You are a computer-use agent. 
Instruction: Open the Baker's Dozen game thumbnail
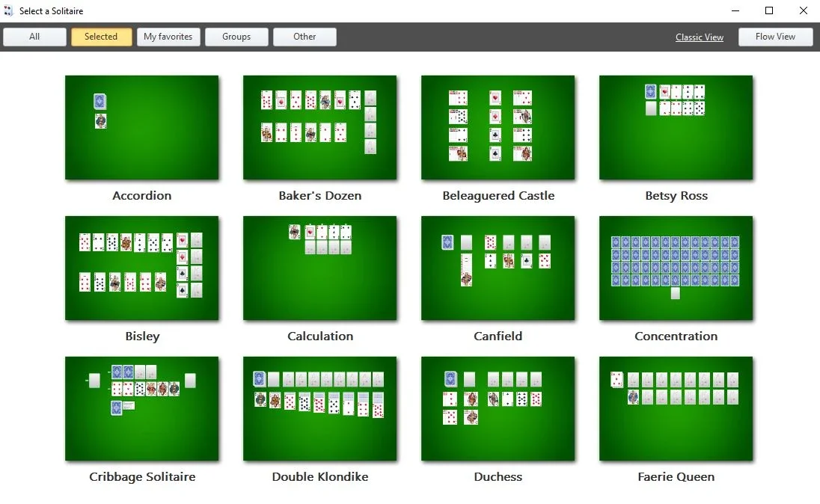[319, 128]
